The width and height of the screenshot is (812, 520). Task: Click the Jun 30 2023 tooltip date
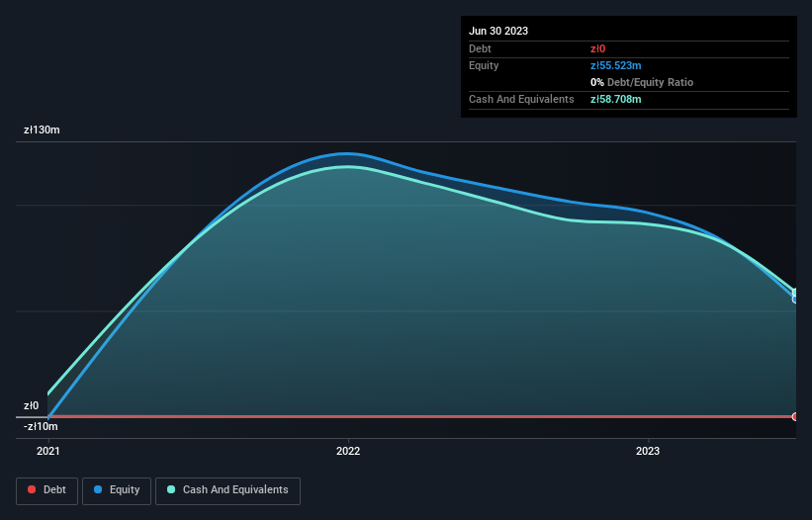[498, 31]
